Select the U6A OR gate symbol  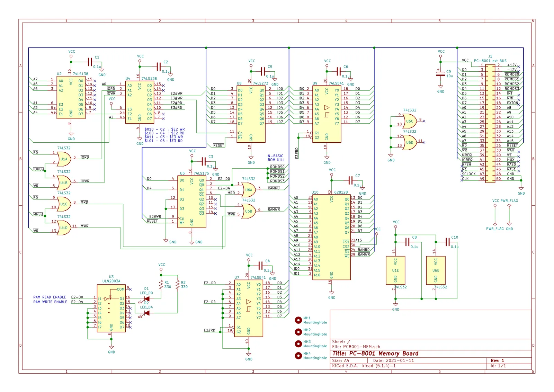coord(249,190)
